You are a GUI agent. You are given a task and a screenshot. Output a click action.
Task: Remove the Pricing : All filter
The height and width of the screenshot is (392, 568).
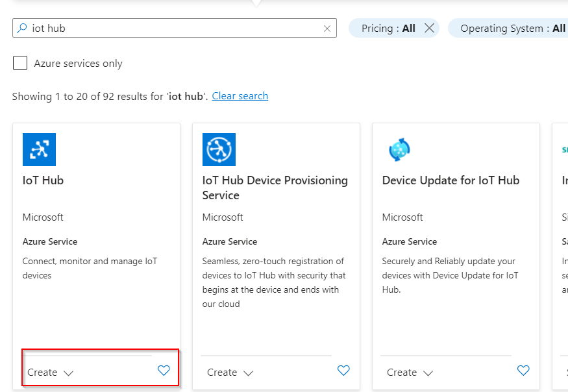pos(429,28)
